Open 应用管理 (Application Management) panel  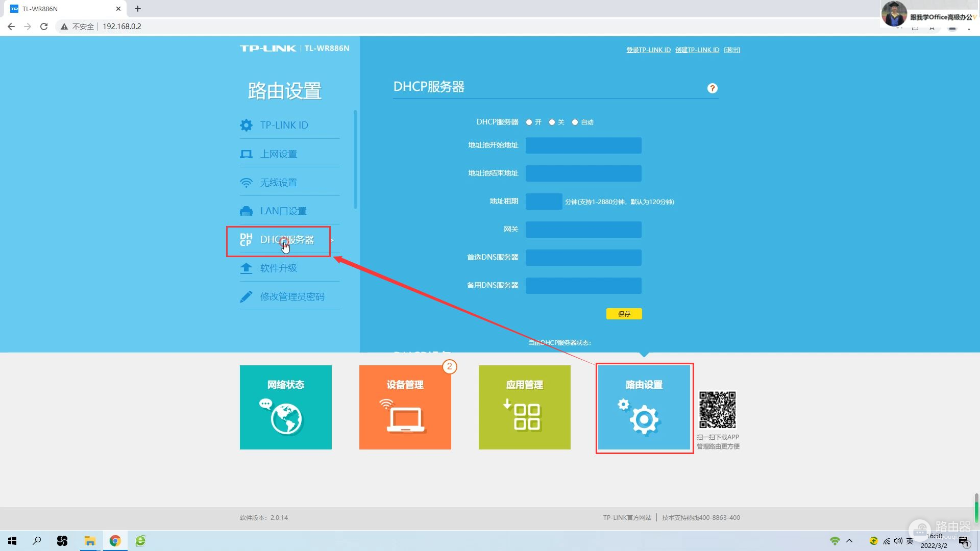[x=524, y=407]
